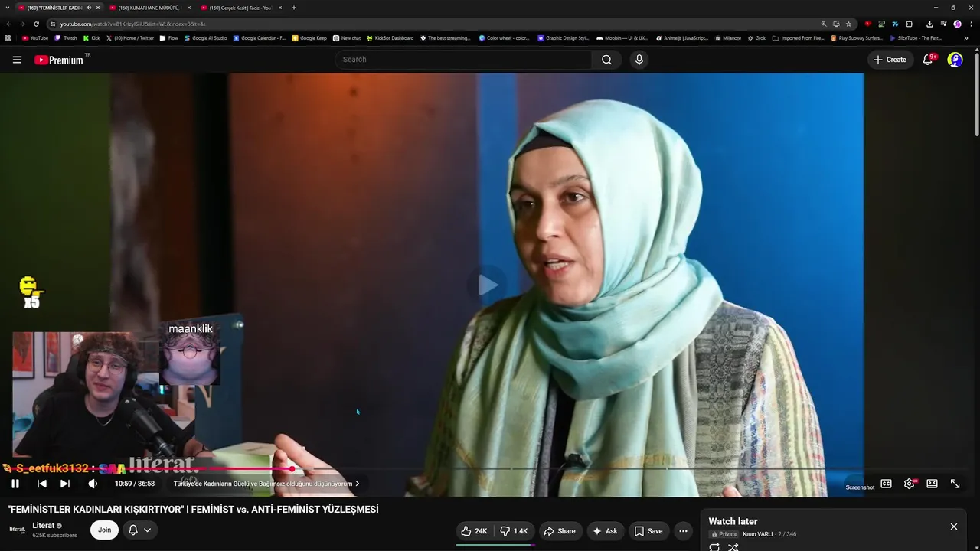Open the YouTube account avatar menu

coord(955,60)
